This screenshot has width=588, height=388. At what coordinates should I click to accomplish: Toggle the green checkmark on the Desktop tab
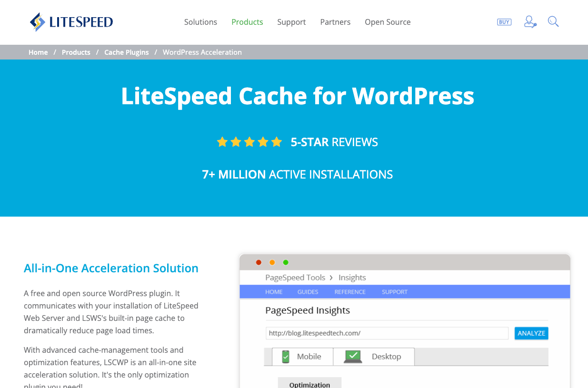point(352,355)
